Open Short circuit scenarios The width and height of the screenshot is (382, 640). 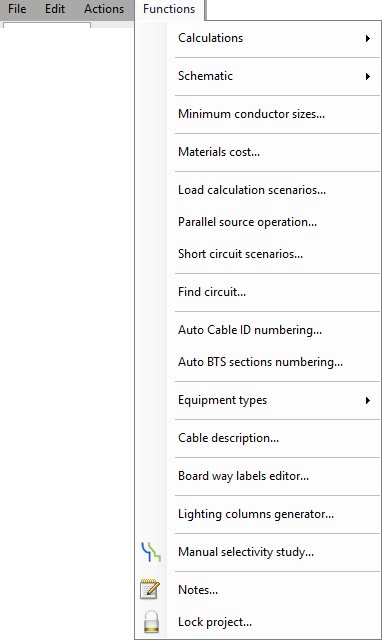(240, 254)
